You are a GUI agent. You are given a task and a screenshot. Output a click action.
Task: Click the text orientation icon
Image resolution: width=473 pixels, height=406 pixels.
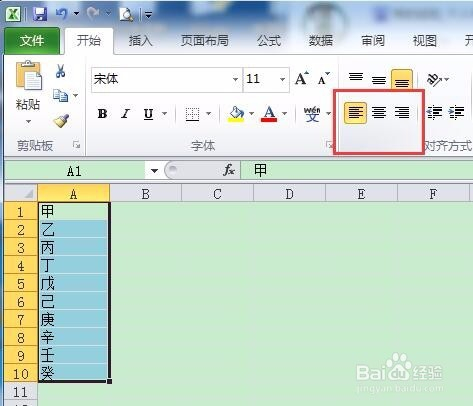[x=434, y=79]
